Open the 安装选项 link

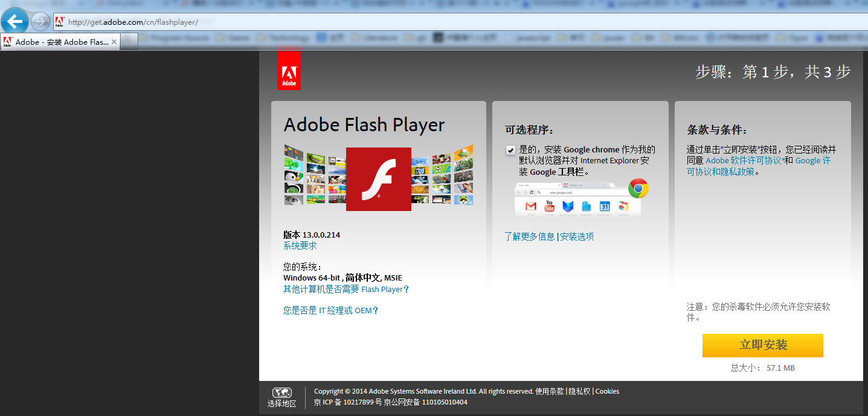(577, 236)
